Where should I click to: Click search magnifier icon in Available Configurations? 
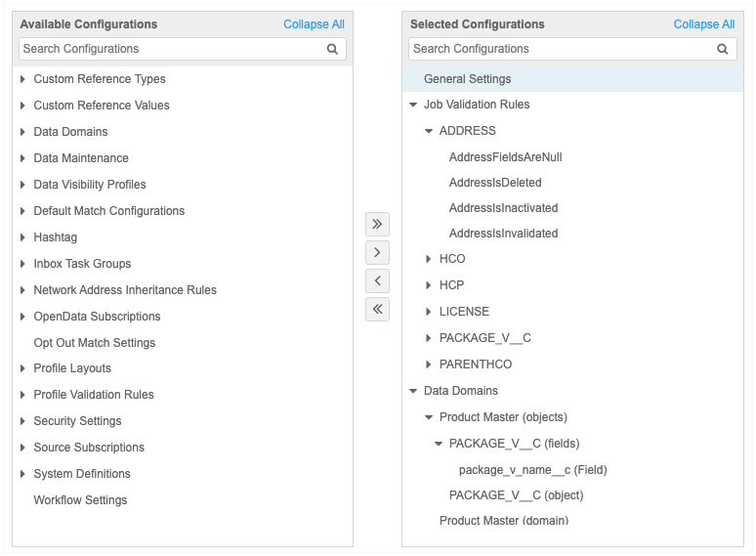point(332,49)
